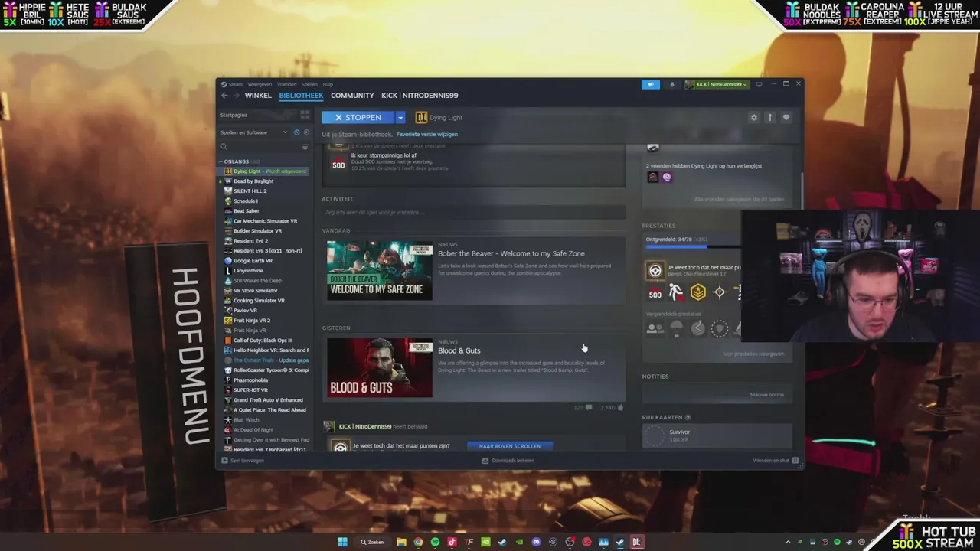Switch to the BIBLIOTHEEK tab
The width and height of the screenshot is (980, 551).
point(301,96)
